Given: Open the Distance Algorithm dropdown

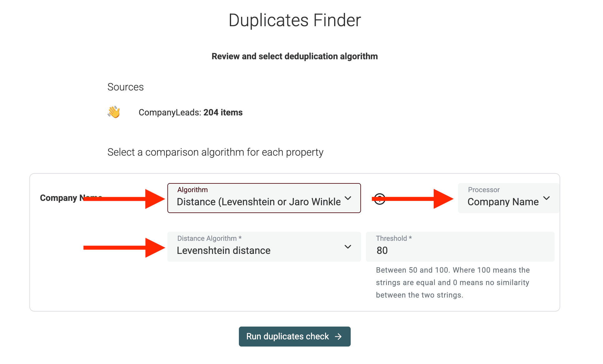Looking at the screenshot, I should pos(264,247).
